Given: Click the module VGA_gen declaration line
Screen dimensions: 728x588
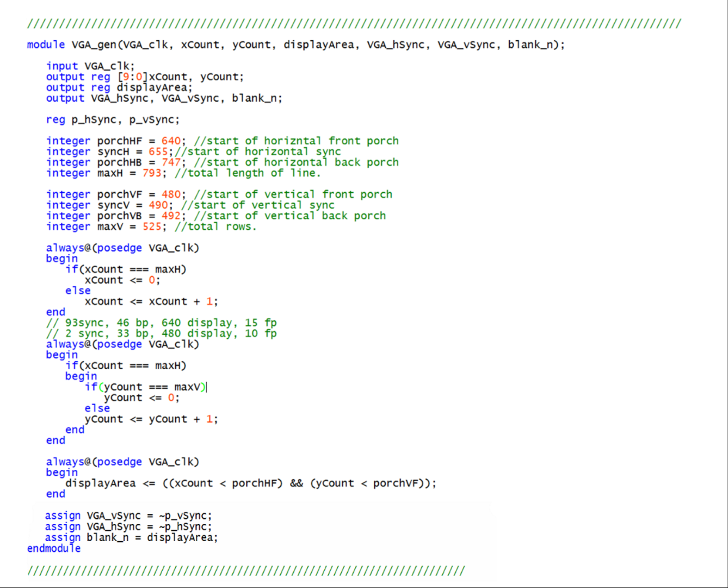Looking at the screenshot, I should click(296, 45).
